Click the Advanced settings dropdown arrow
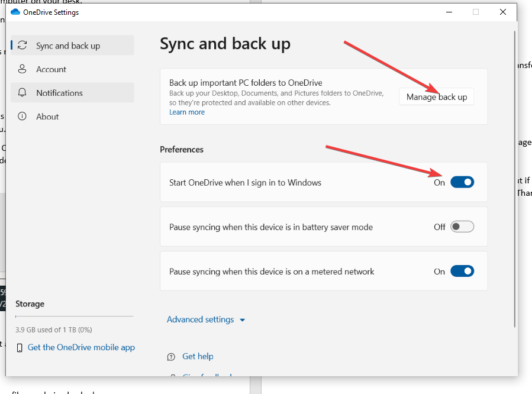The height and width of the screenshot is (394, 532). point(242,320)
